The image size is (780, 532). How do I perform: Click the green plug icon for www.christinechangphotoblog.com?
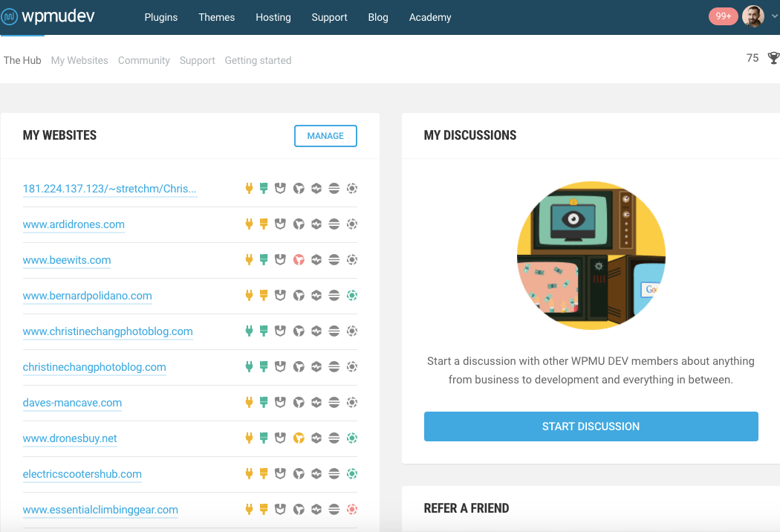[x=249, y=331]
